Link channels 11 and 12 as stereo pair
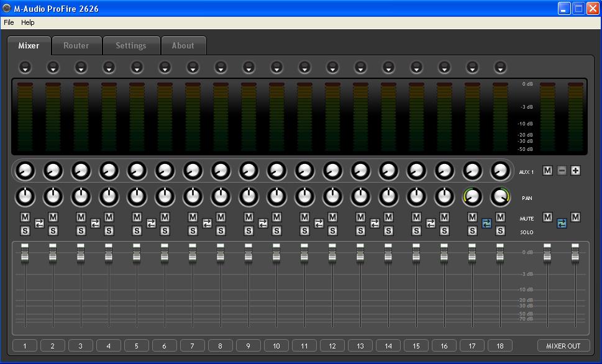 coord(319,223)
